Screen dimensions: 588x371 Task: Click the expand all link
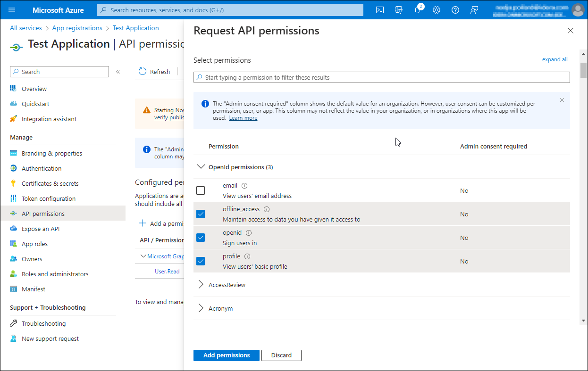click(555, 59)
